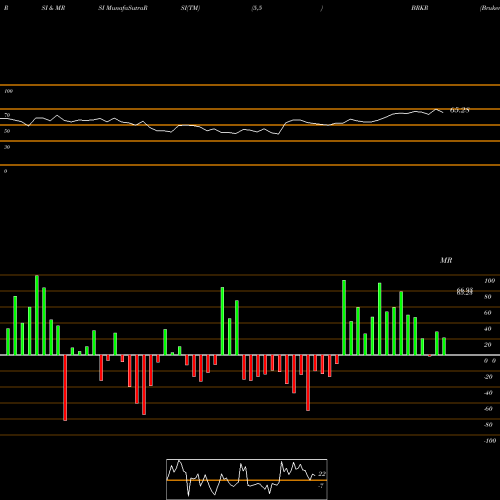
Task: Click the -7 value in mini chart
Action: 321,486
